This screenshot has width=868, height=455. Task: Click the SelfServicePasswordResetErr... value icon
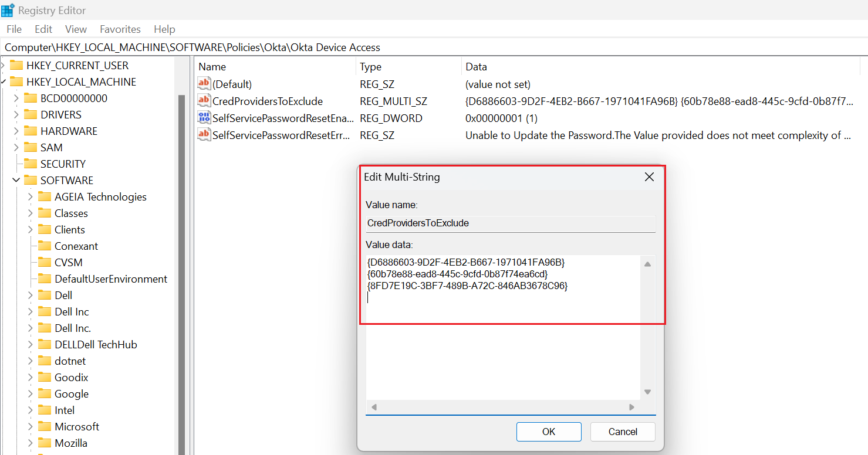pyautogui.click(x=204, y=135)
